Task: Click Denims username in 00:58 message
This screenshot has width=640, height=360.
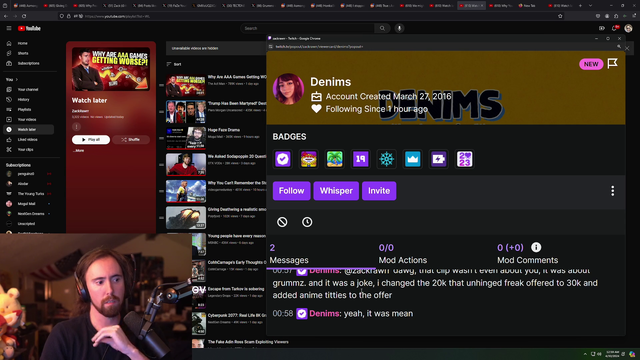Action: (324, 313)
